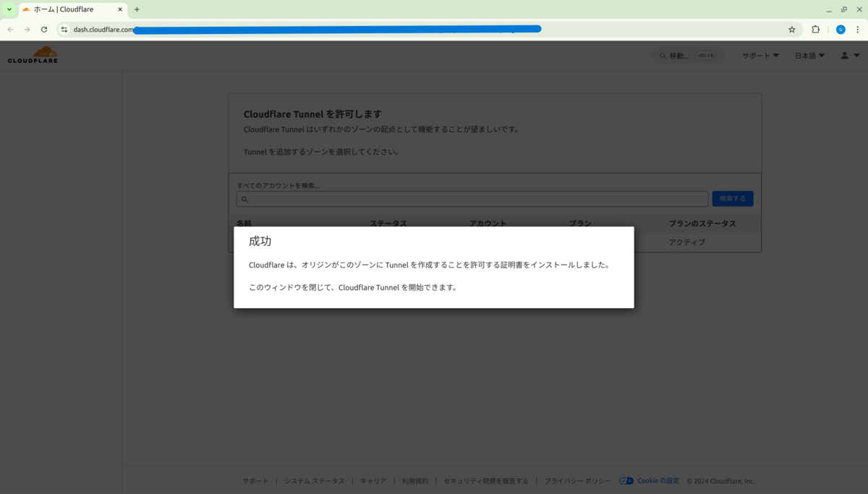
Task: Click the Cloudflare Tunnel を許可します heading
Action: (312, 114)
